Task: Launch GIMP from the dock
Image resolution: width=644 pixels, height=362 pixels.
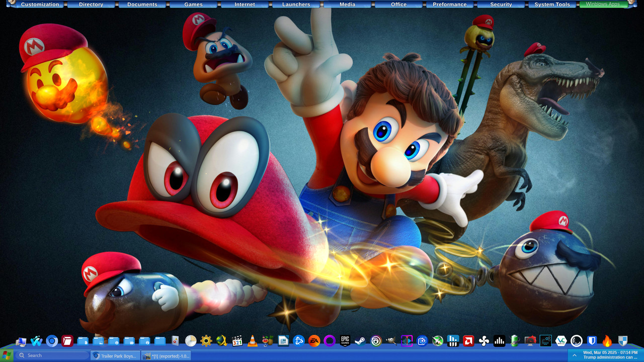Action: [x=391, y=341]
